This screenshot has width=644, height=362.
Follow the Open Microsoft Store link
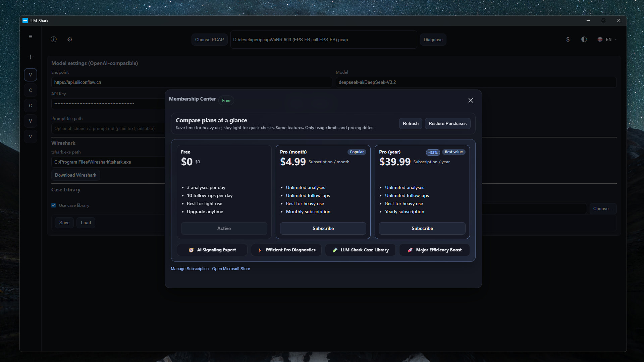click(231, 269)
